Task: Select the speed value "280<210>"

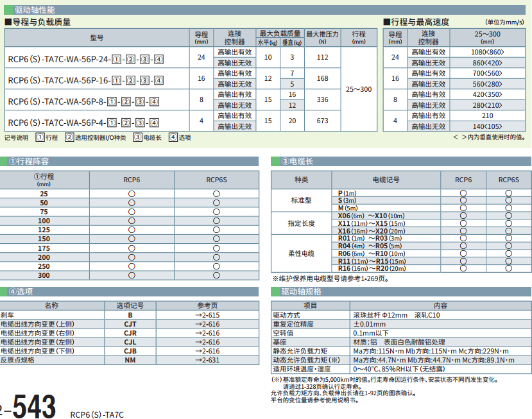Action: coord(488,105)
